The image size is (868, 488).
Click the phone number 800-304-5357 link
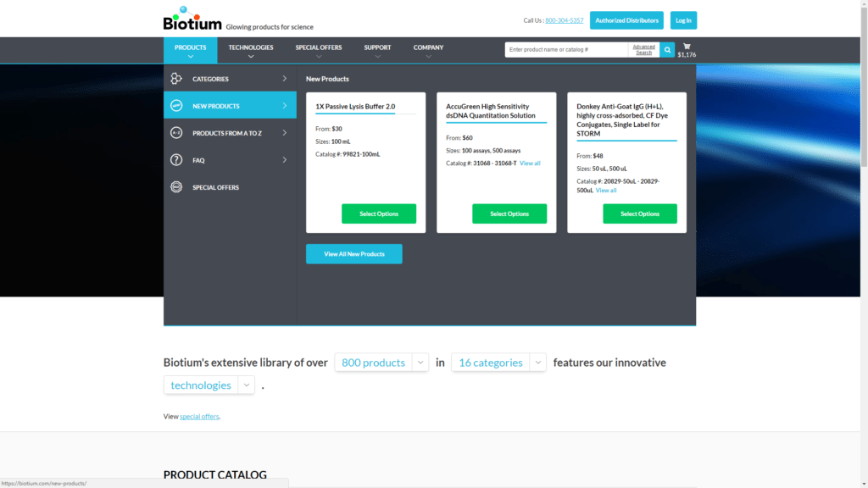coord(564,20)
